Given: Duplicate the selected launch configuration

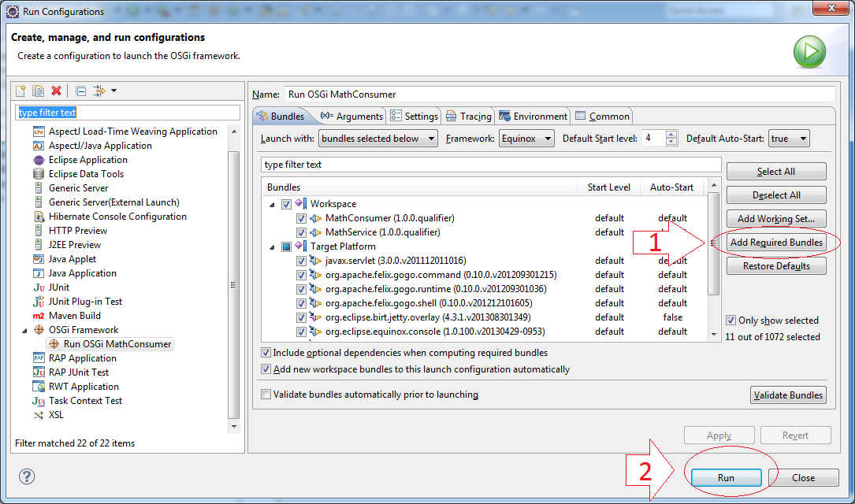Looking at the screenshot, I should [x=38, y=91].
